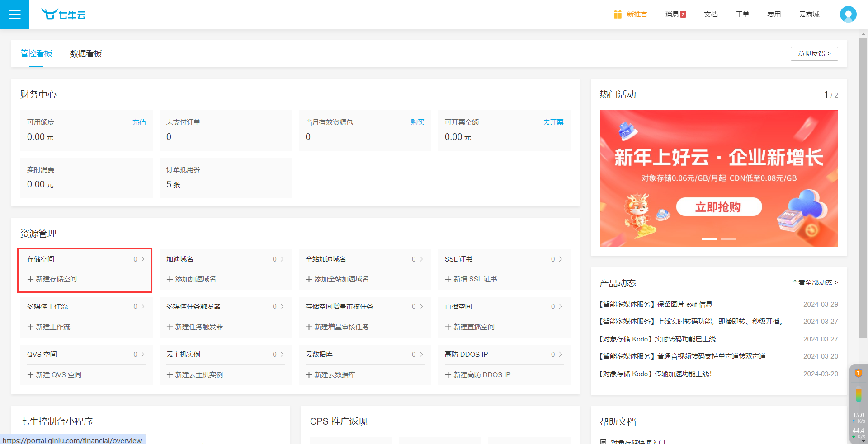Screen dimensions: 868x444
Task: Switch to the 管控看板 tab
Action: [x=36, y=54]
